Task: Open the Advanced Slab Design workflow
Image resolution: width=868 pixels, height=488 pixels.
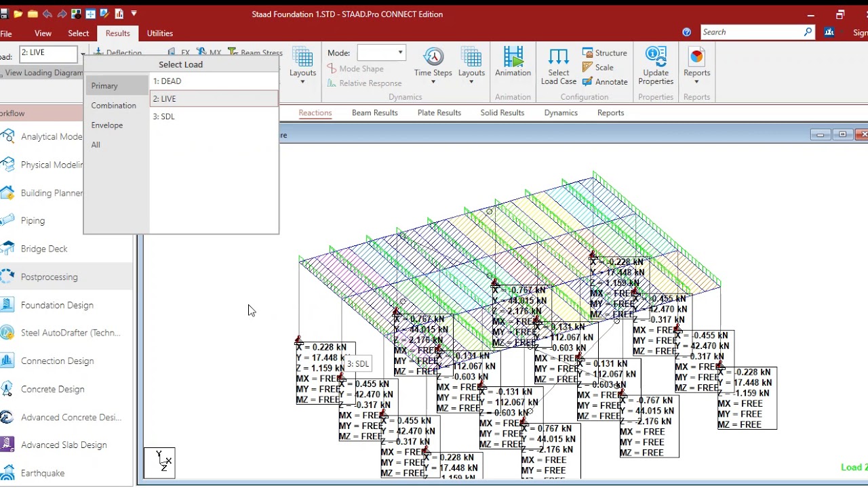Action: (66, 445)
